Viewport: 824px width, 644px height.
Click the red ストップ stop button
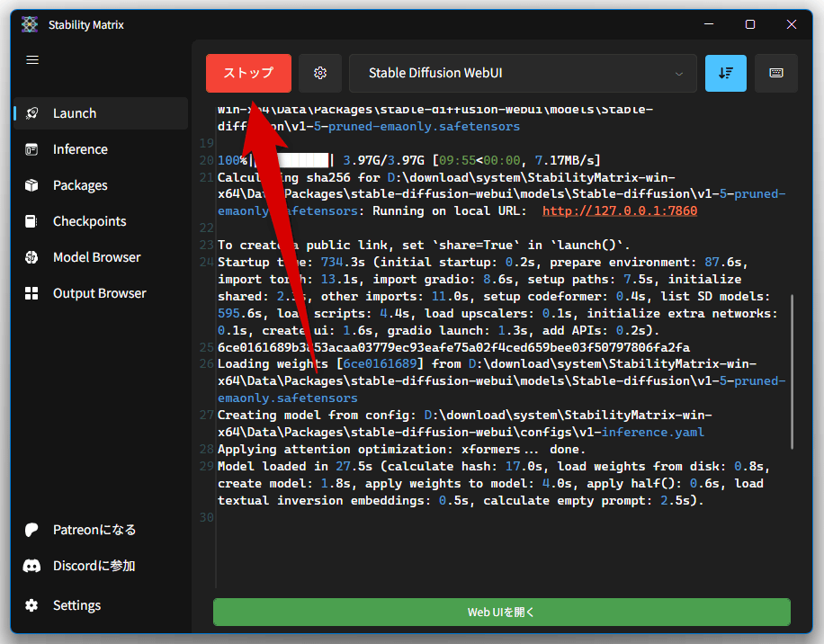pyautogui.click(x=248, y=73)
